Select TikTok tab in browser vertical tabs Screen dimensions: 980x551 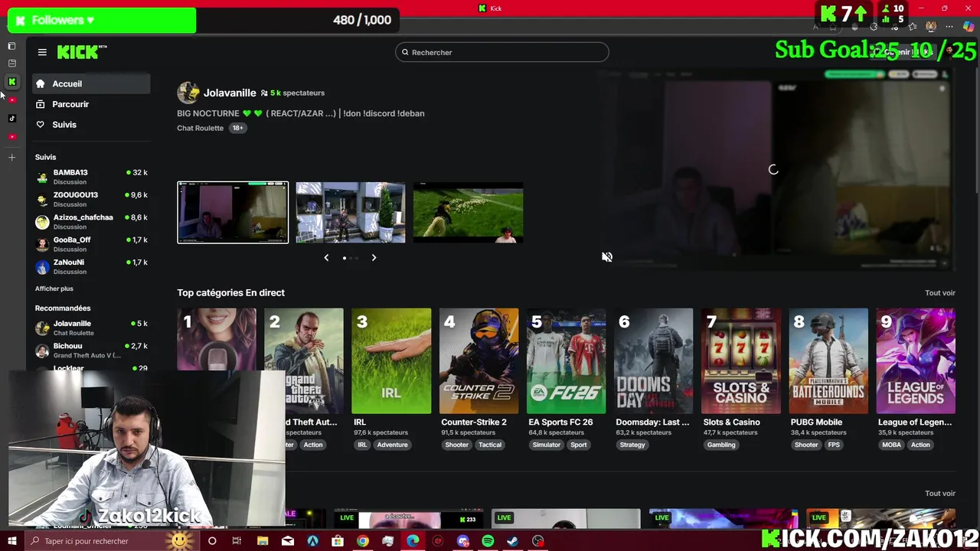11,119
